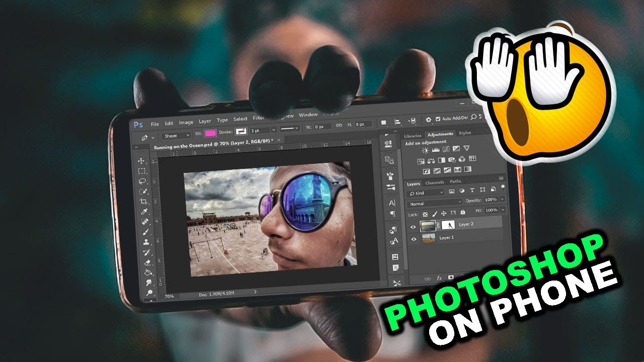Add a Color Lookup adjustment

point(472,158)
